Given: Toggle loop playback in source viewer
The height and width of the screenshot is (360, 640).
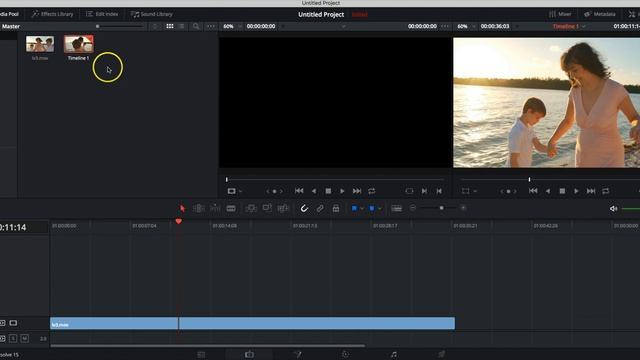Looking at the screenshot, I should coord(371,191).
